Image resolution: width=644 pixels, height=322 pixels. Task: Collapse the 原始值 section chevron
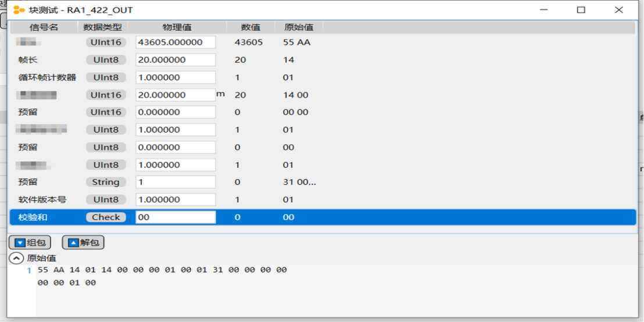17,258
